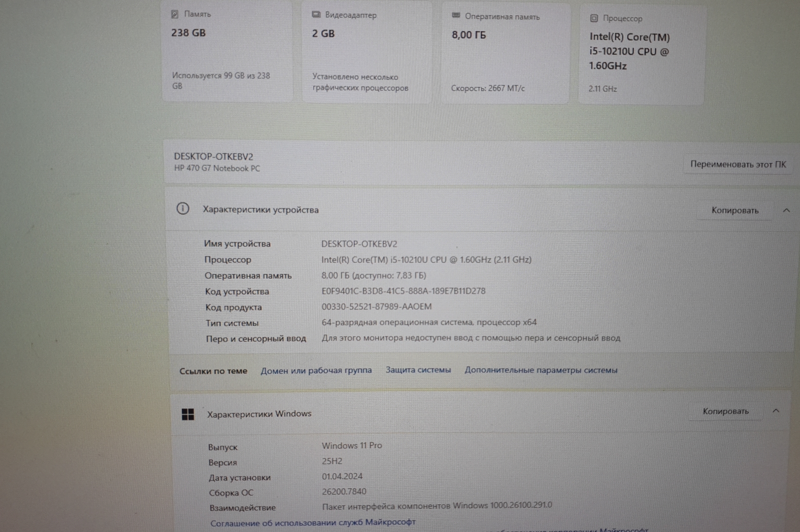This screenshot has height=532, width=800.
Task: Open Дополнительные параметры системы link
Action: (x=540, y=370)
